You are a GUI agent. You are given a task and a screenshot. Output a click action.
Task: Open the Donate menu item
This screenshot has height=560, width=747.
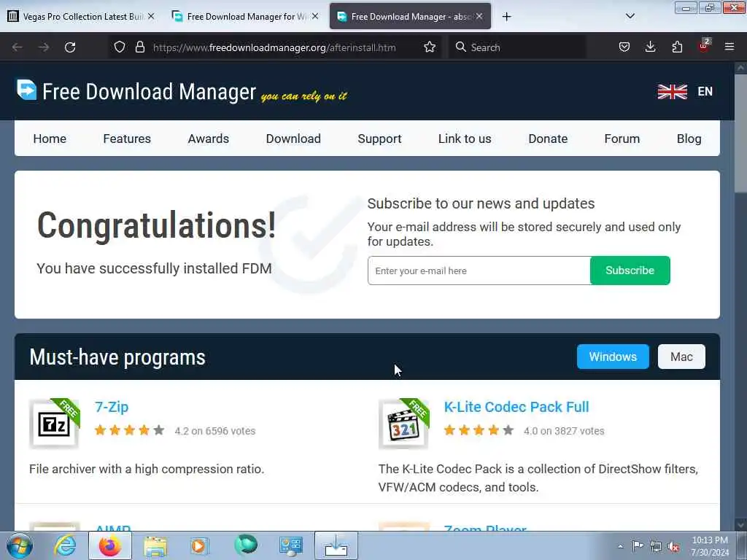[548, 139]
